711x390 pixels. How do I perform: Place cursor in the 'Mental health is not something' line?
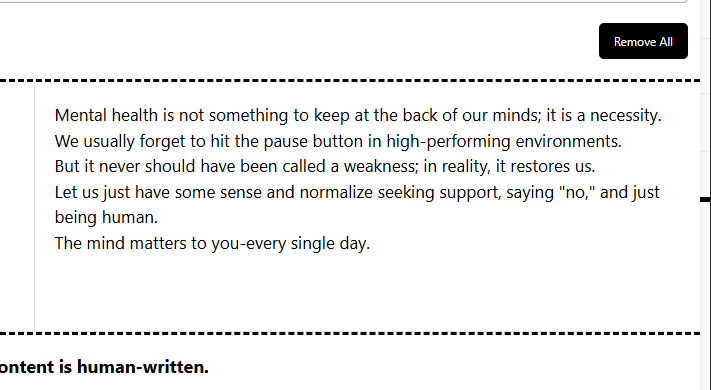coord(358,116)
